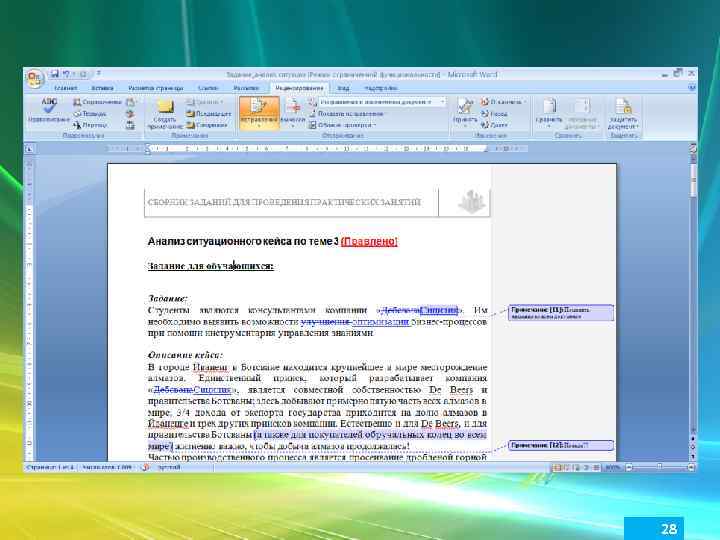Open Word Help question icon
The image size is (720, 540).
coord(692,88)
